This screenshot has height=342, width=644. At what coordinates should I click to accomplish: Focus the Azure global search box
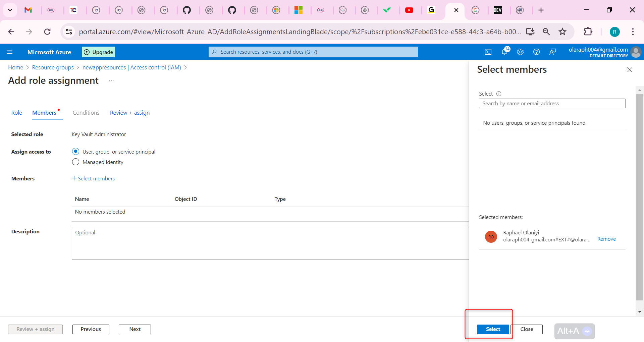click(313, 52)
